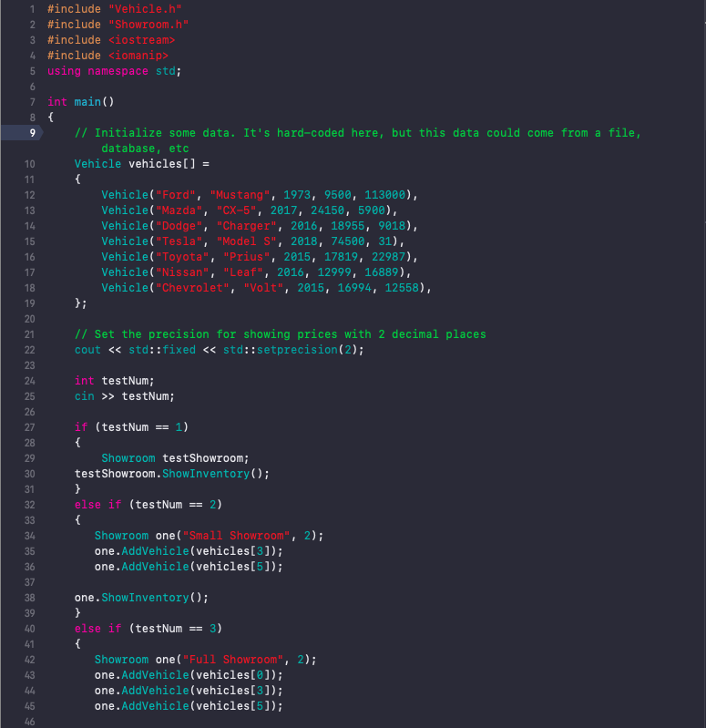Click 'std::fixed' on the cout line
The width and height of the screenshot is (706, 728).
(x=162, y=350)
